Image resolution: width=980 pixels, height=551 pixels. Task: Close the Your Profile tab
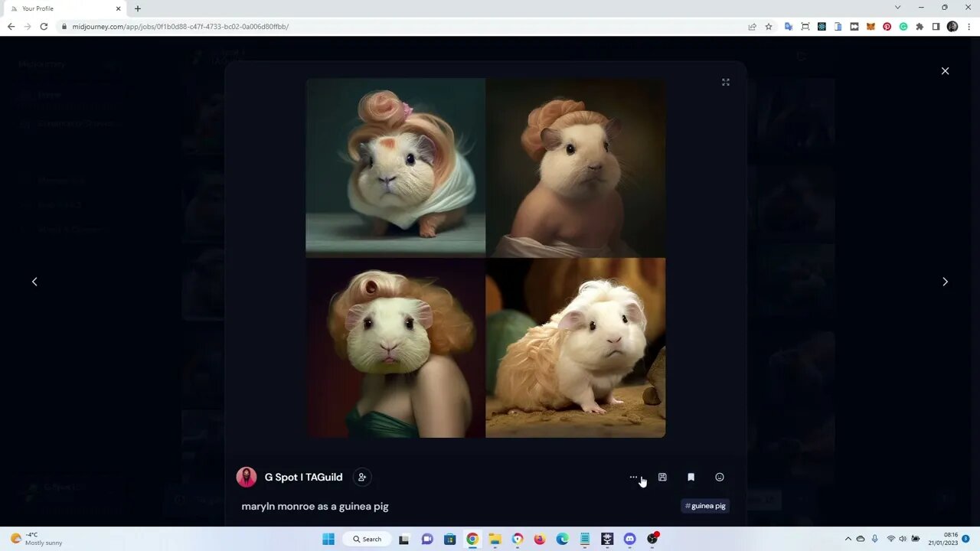(x=118, y=8)
